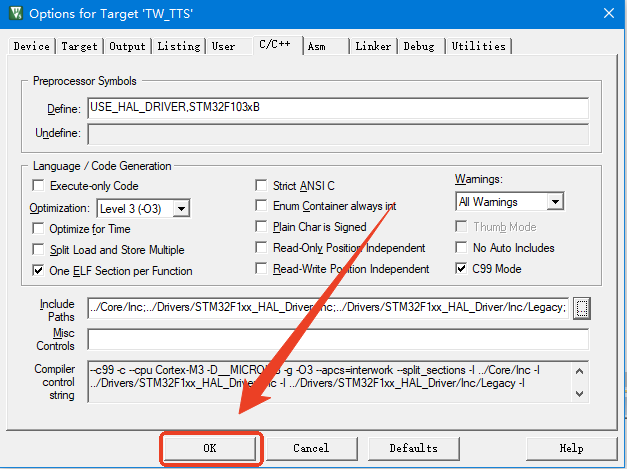Image resolution: width=627 pixels, height=469 pixels.
Task: Switch to the Device tab
Action: (x=32, y=46)
